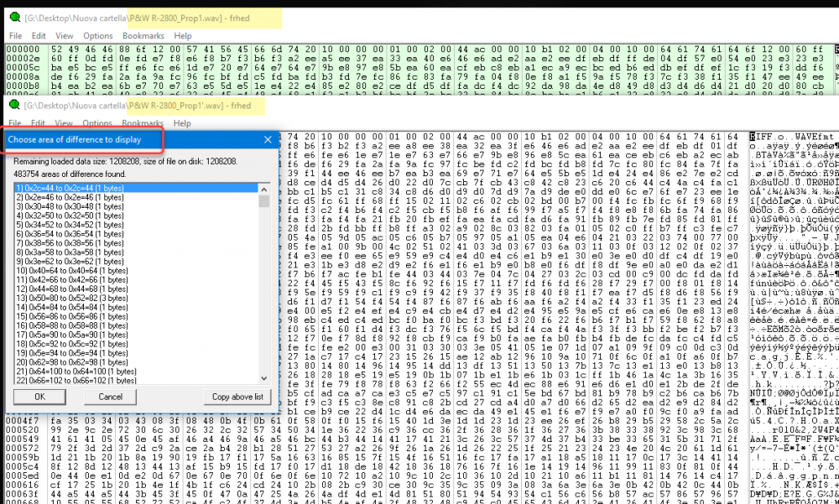Click the difference list scrollbar thumb
This screenshot has width=839, height=504.
tap(263, 201)
